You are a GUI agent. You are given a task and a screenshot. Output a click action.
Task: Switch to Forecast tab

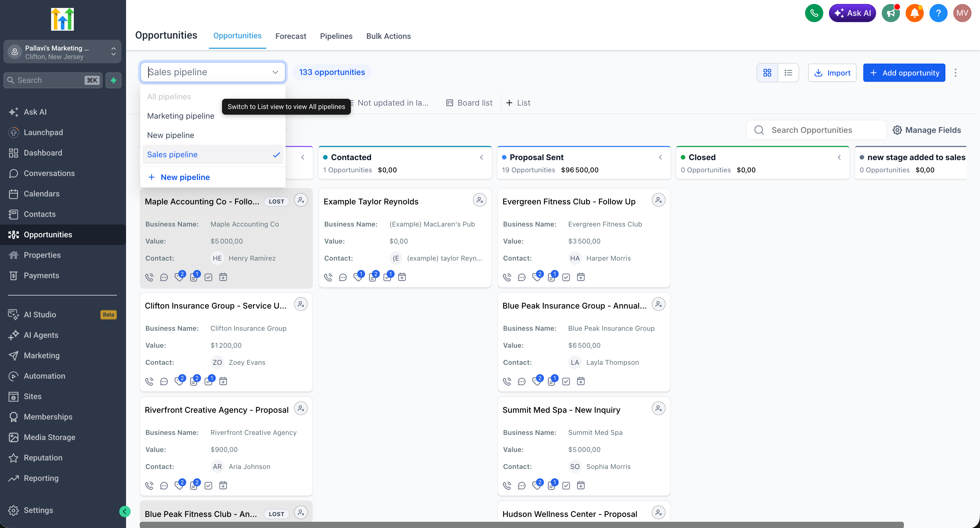pyautogui.click(x=290, y=36)
